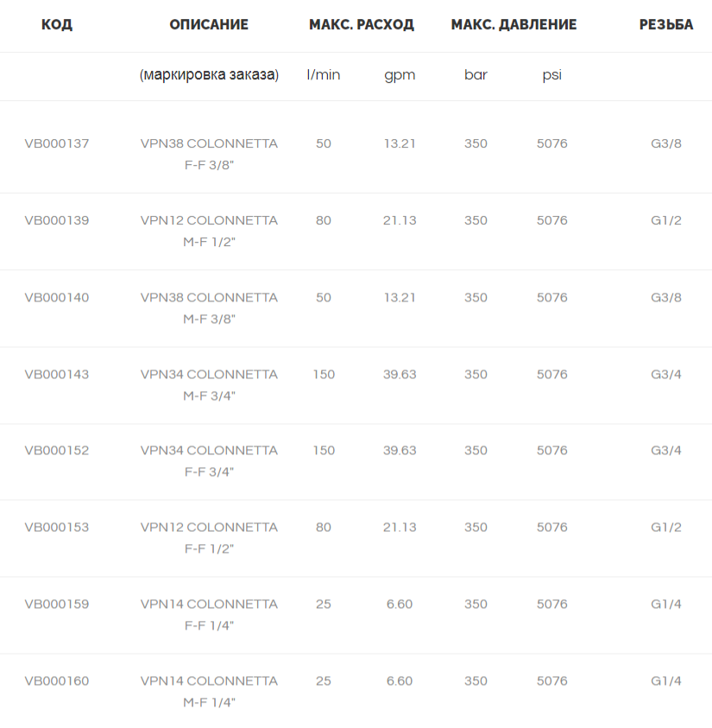This screenshot has height=728, width=712.
Task: Click the 39.63 gpm value for VB000143
Action: tap(400, 374)
